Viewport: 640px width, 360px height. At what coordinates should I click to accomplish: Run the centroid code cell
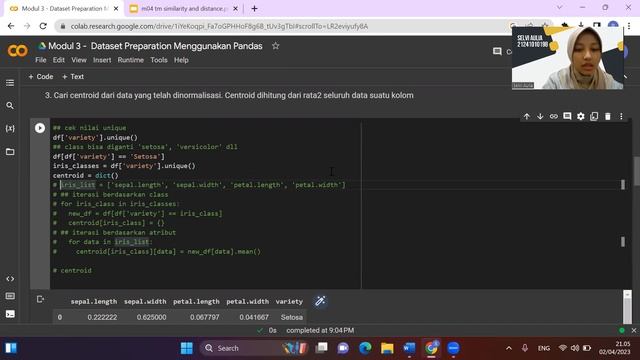pos(40,128)
